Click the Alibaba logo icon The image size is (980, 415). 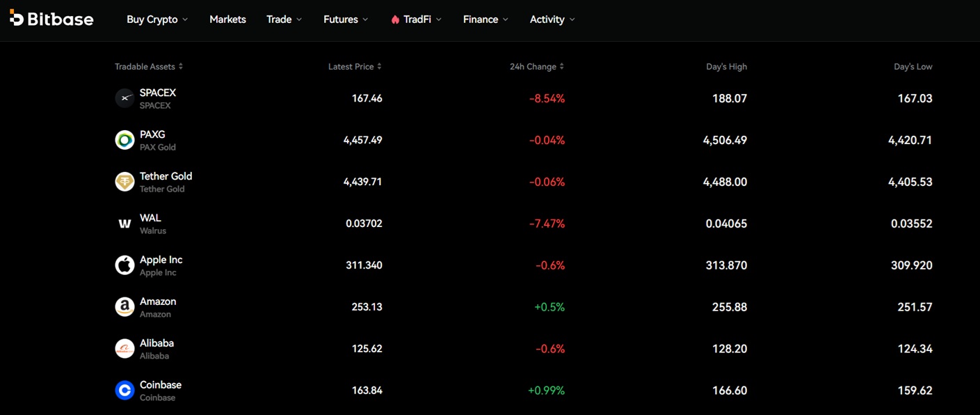click(124, 349)
